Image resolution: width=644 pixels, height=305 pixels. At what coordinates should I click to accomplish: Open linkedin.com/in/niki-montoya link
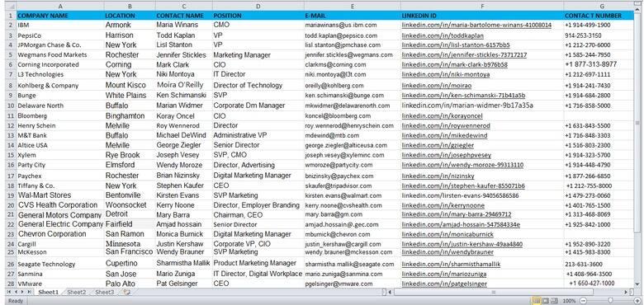[446, 75]
